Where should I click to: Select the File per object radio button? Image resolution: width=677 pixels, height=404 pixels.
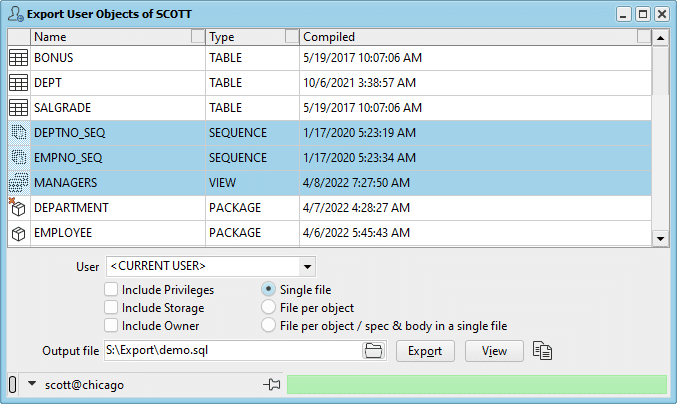point(268,307)
